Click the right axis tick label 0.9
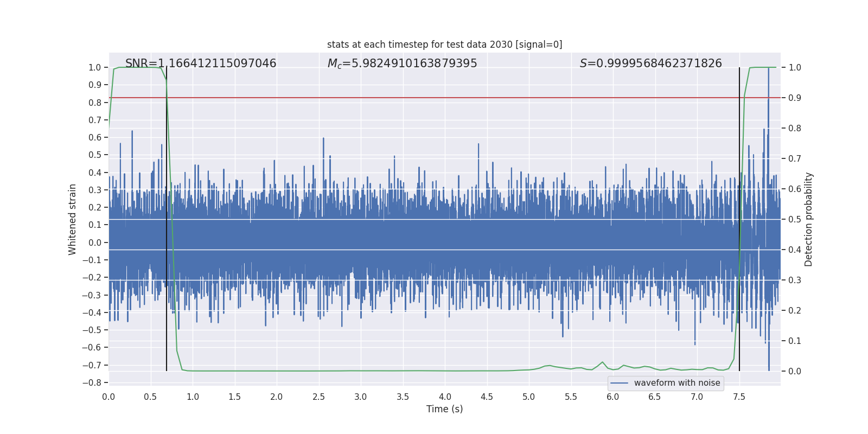This screenshot has width=868, height=434. point(795,98)
